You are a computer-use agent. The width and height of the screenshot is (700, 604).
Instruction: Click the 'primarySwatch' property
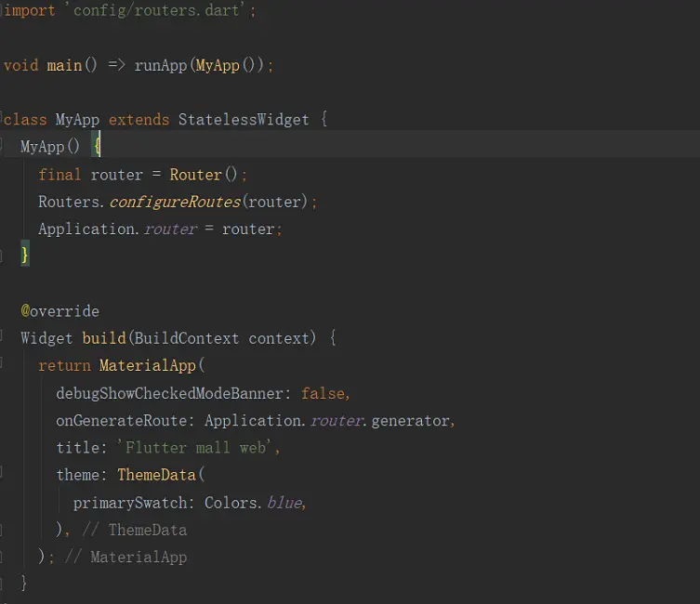[130, 504]
